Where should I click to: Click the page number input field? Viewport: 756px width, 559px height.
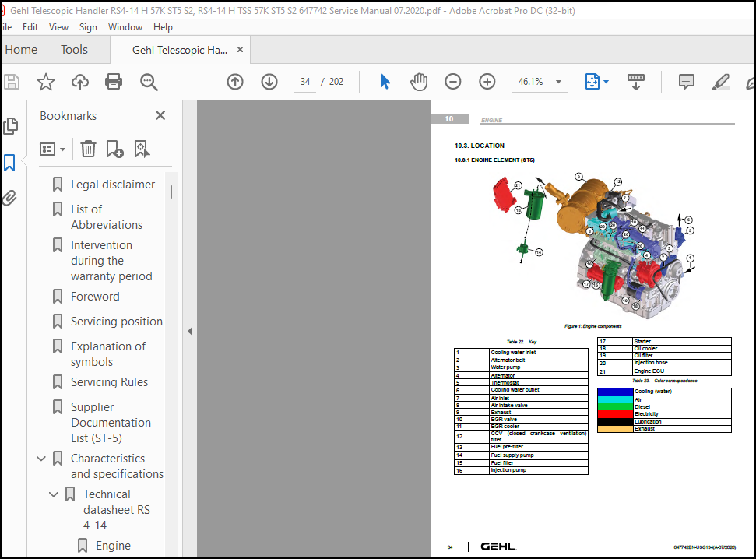coord(305,82)
